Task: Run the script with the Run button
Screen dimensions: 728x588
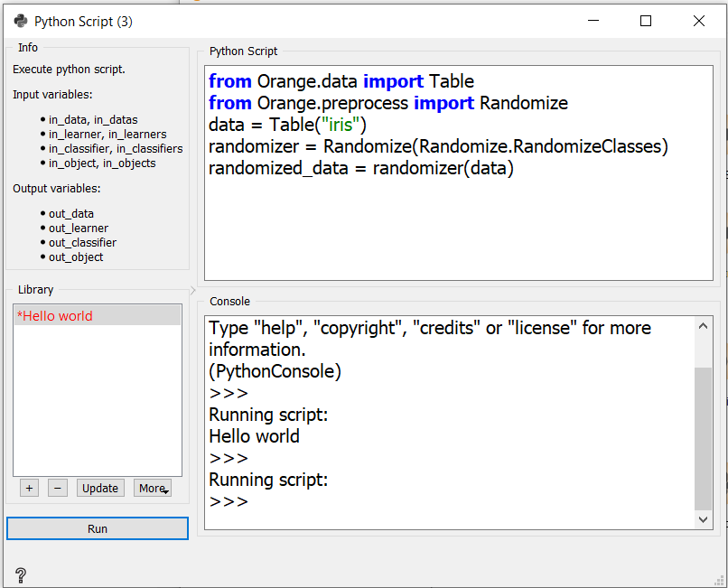Action: (97, 528)
